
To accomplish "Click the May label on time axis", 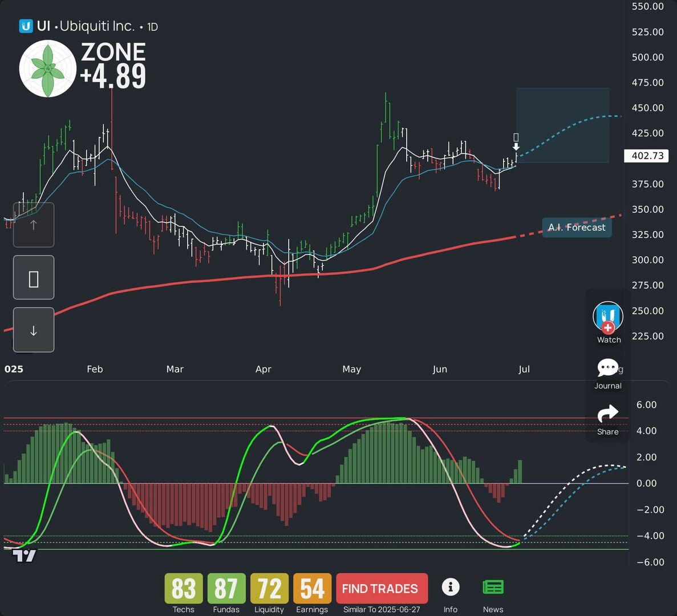I will point(352,370).
